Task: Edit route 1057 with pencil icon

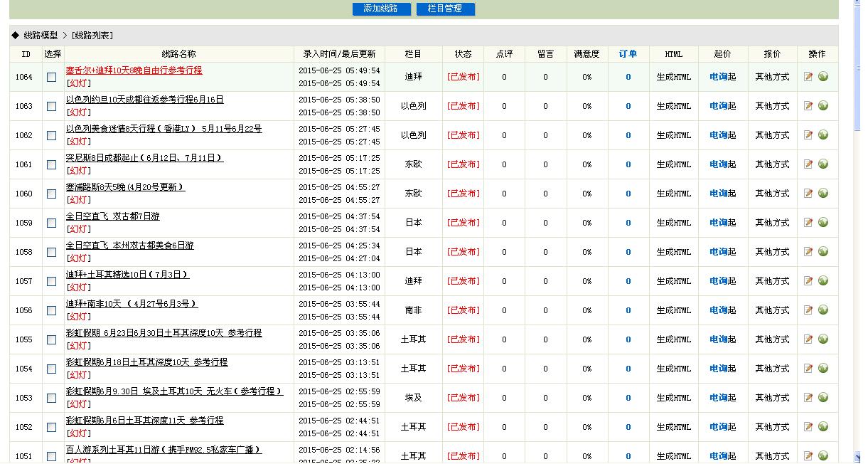Action: (x=808, y=280)
